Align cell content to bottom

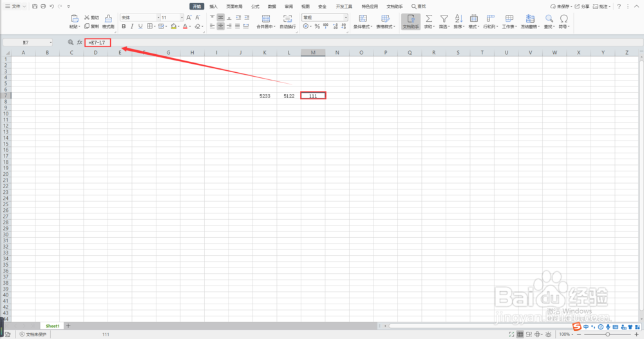[x=229, y=17]
